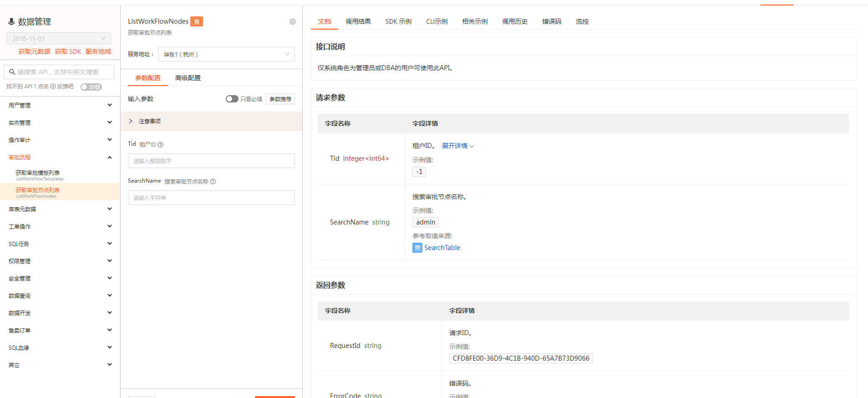The width and height of the screenshot is (868, 398).
Task: Open 获取审批节点列表 ListWorkFlowNodes item
Action: (x=60, y=192)
